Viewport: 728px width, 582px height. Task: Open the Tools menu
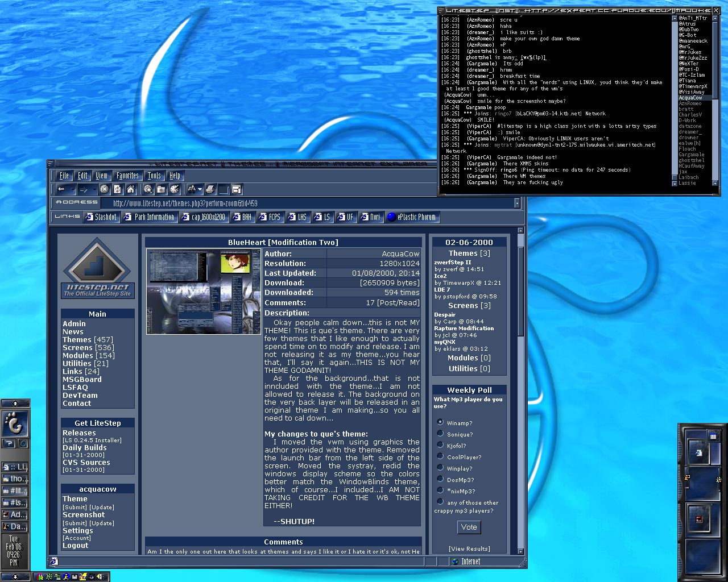click(x=154, y=176)
